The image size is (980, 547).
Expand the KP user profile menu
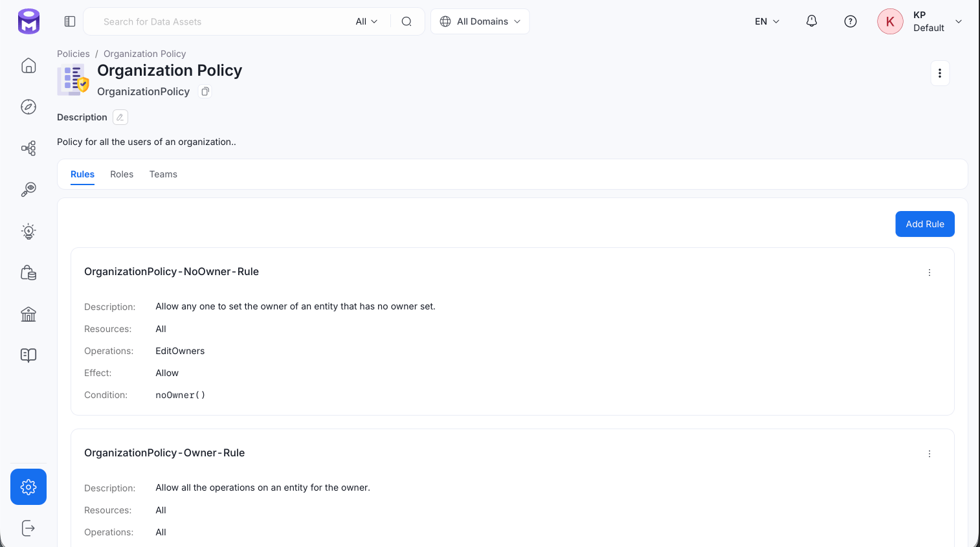[x=959, y=21]
